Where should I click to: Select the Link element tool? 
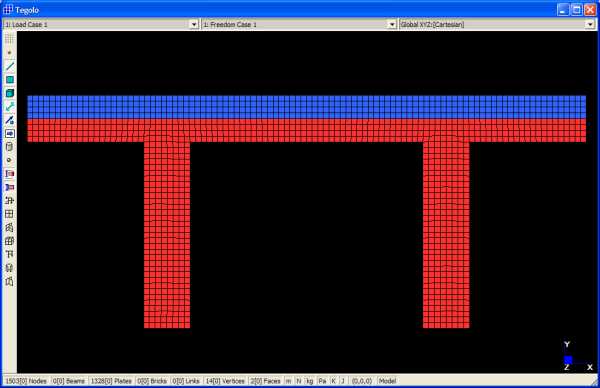coord(10,107)
